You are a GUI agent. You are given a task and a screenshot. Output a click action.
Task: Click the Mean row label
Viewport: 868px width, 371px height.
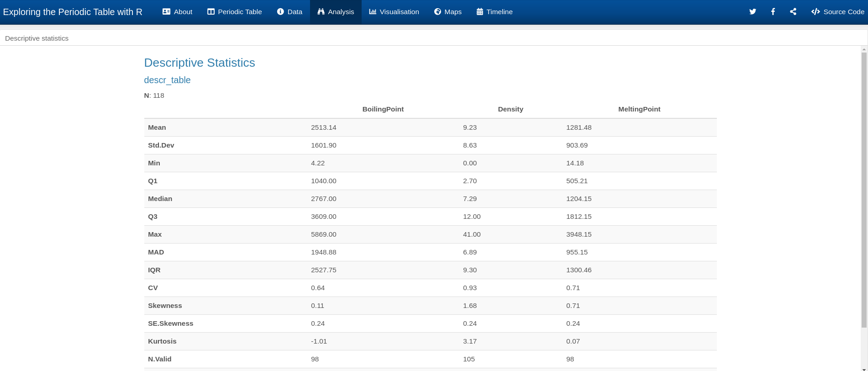(x=157, y=127)
